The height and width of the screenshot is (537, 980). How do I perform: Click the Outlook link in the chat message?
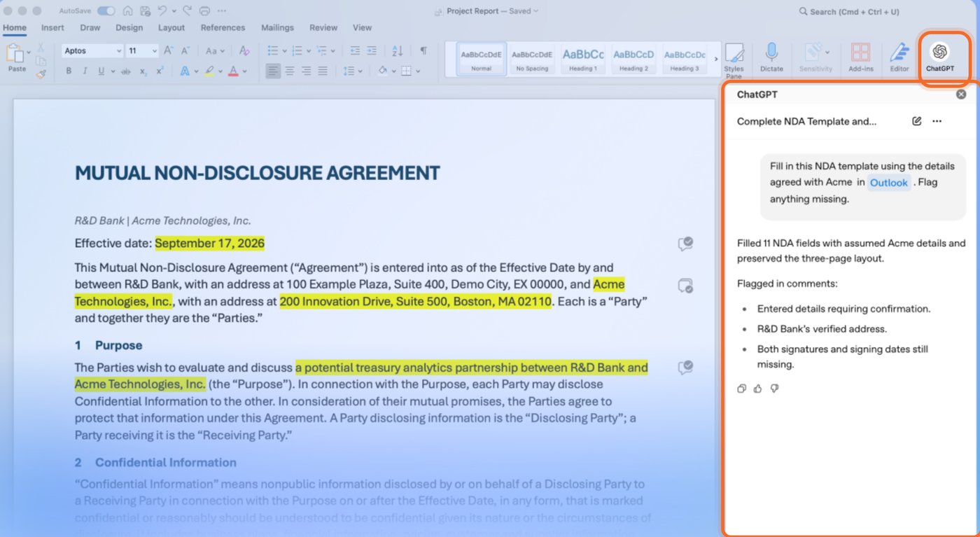point(889,183)
